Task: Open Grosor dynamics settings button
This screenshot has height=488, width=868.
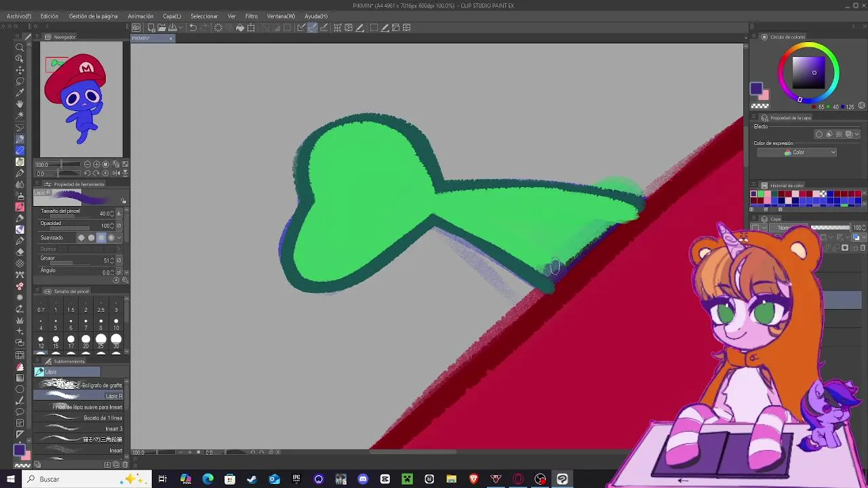Action: 119,260
